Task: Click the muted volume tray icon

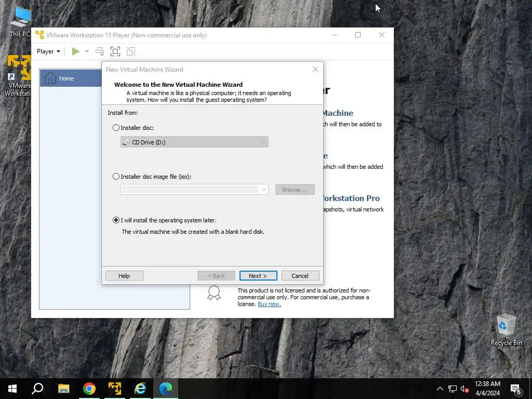Action: tap(465, 389)
